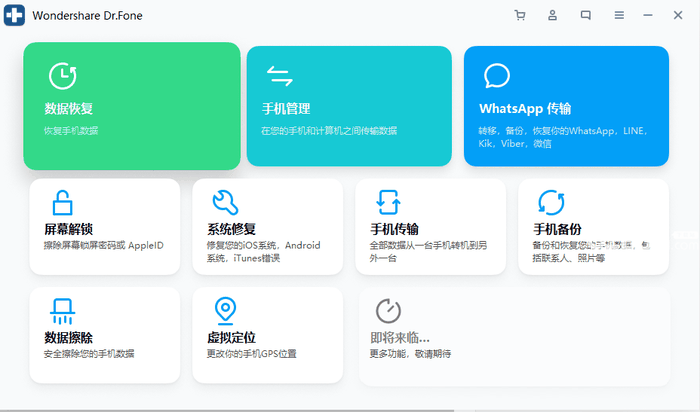
Task: Click the WhatsApp, LINE, Kik, Viber description
Action: click(563, 137)
